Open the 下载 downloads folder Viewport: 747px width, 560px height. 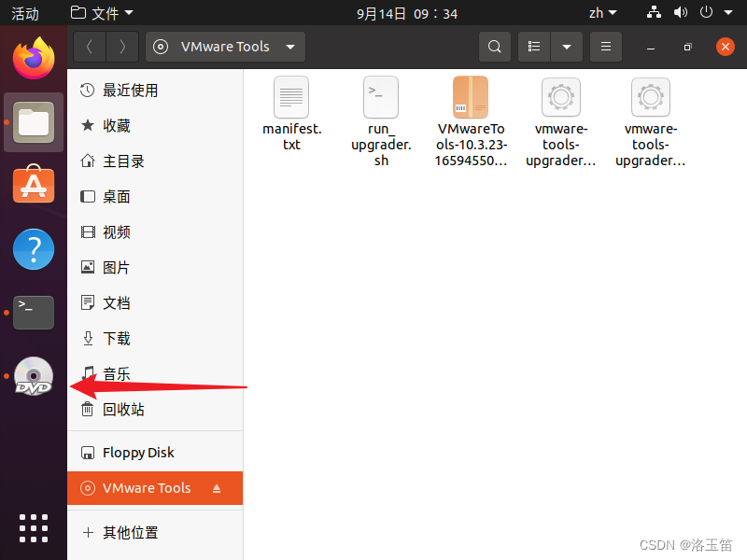pos(155,338)
